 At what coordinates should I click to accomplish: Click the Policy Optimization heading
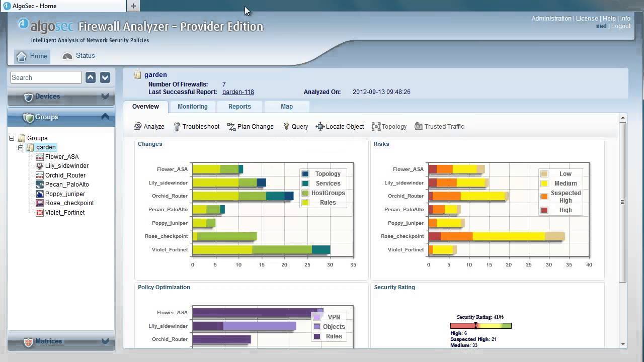click(x=164, y=287)
